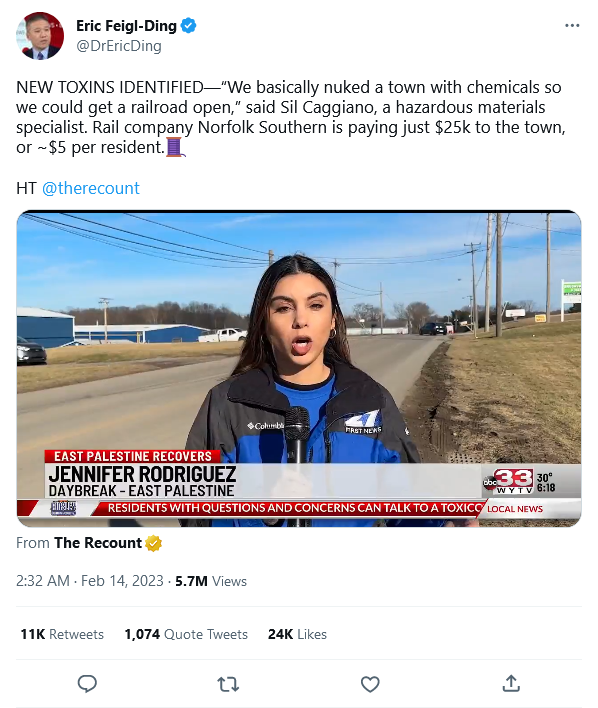Open The Recount source link
Screen dimensions: 598x708
(98, 543)
